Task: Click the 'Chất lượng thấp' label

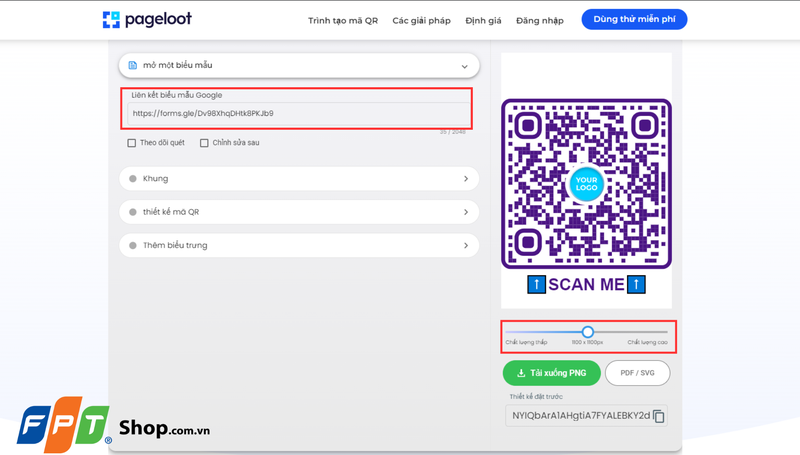Action: (x=526, y=342)
